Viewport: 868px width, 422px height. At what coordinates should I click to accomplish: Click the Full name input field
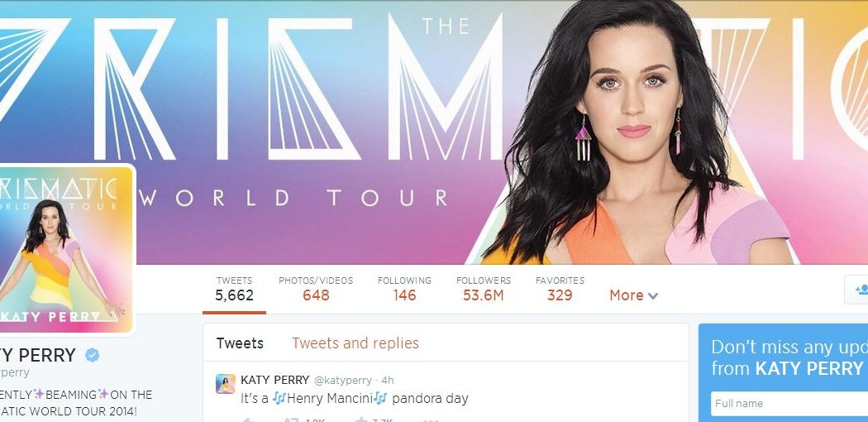(789, 404)
